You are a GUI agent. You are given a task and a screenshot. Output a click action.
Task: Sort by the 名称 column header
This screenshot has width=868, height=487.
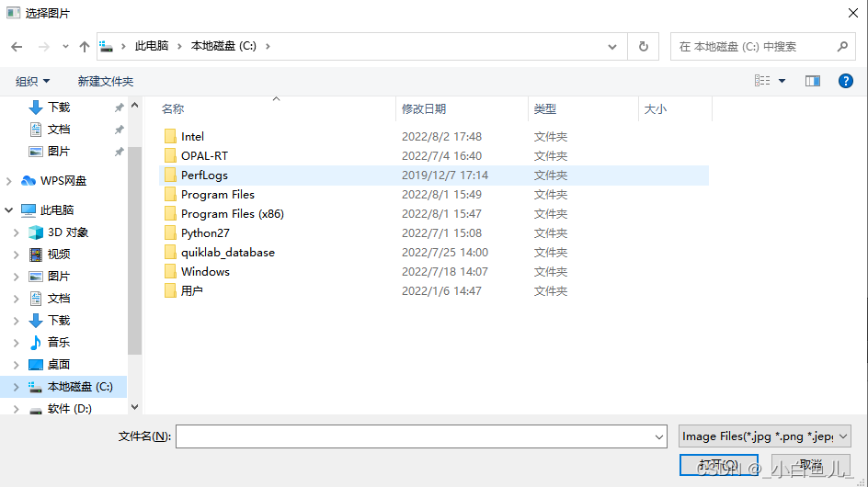(x=173, y=109)
